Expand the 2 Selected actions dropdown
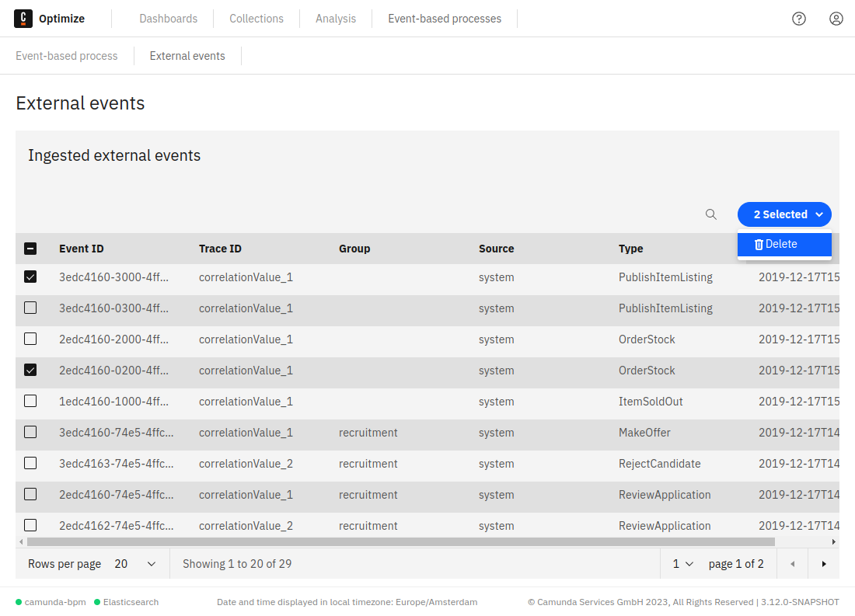855x616 pixels. pyautogui.click(x=784, y=214)
